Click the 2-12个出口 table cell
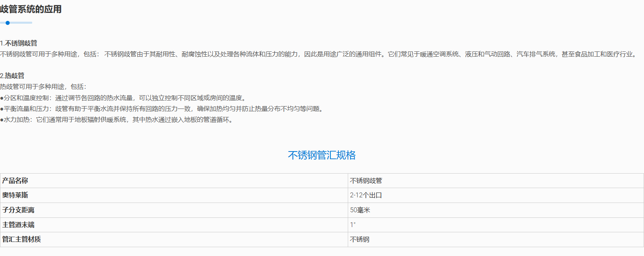 (365, 195)
